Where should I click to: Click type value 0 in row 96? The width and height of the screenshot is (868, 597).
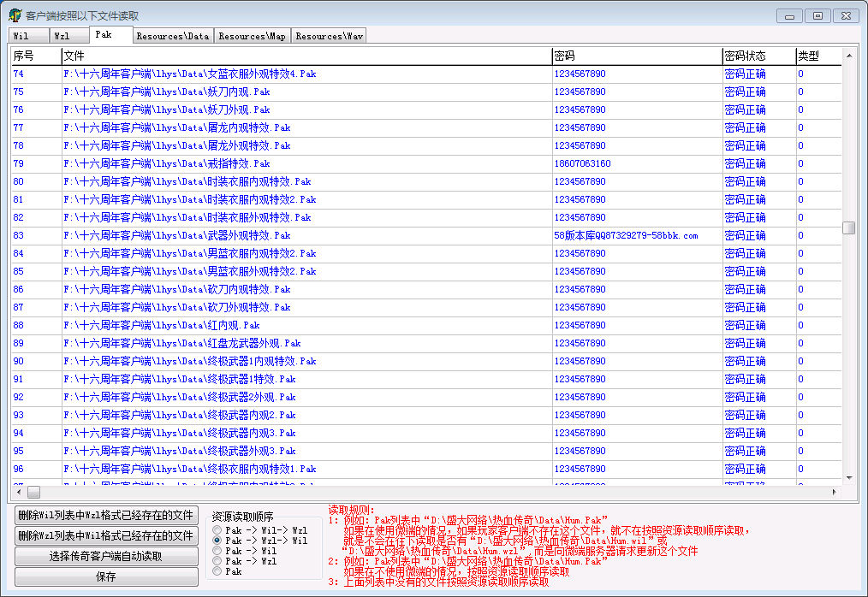[x=800, y=470]
